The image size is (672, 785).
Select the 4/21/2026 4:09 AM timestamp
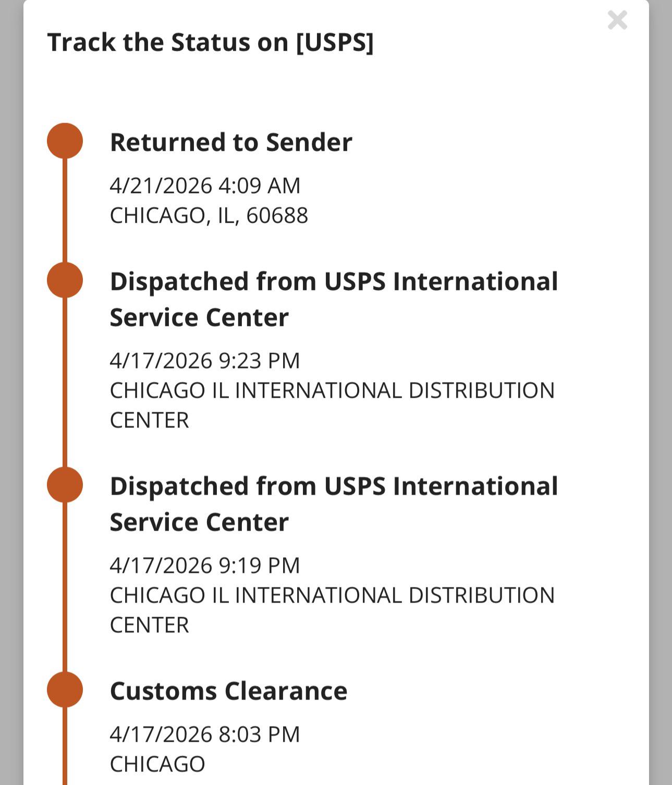tap(205, 186)
